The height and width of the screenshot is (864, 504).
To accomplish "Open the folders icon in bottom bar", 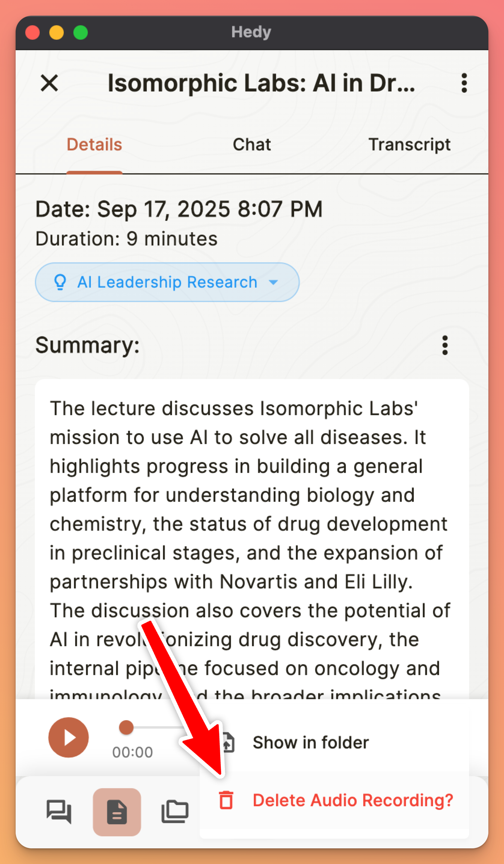I will (x=175, y=812).
